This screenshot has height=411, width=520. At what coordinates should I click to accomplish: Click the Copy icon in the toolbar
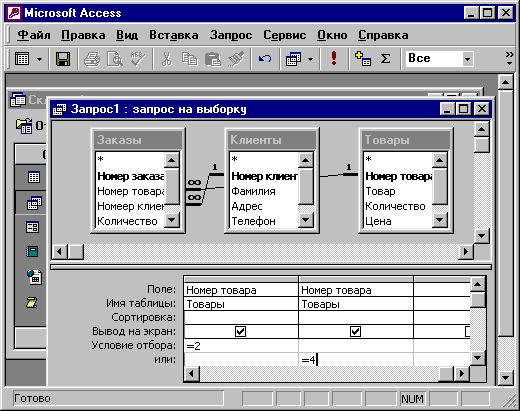(189, 59)
